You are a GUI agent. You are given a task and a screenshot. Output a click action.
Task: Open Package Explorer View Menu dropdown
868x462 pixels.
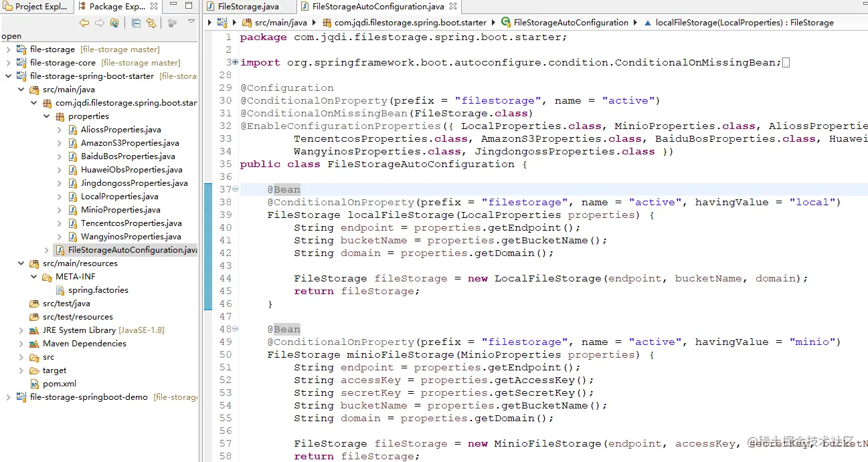191,22
